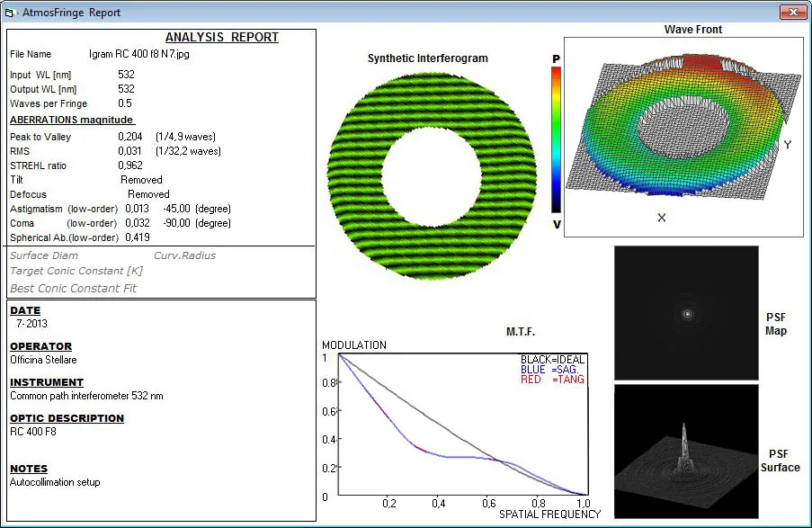Click the 'RED =TANG' legend entry
This screenshot has height=528, width=812.
point(552,380)
